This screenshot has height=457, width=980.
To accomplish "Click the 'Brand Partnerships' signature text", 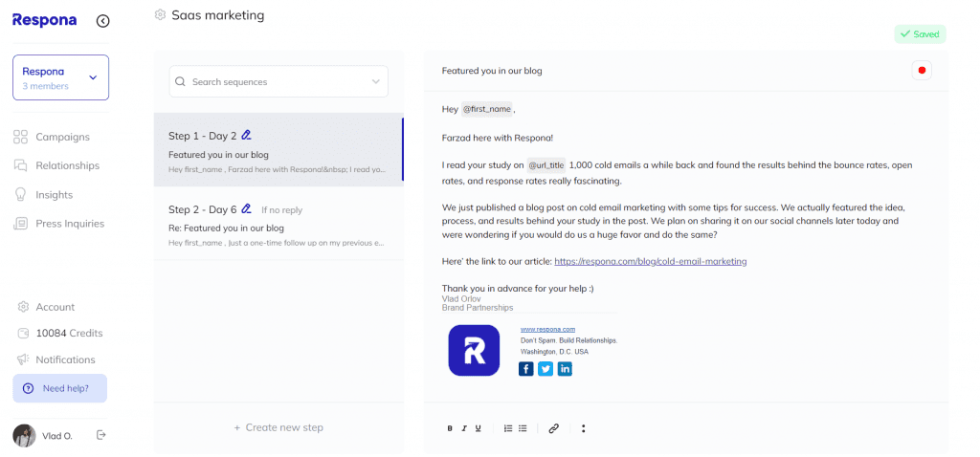I will [x=478, y=308].
